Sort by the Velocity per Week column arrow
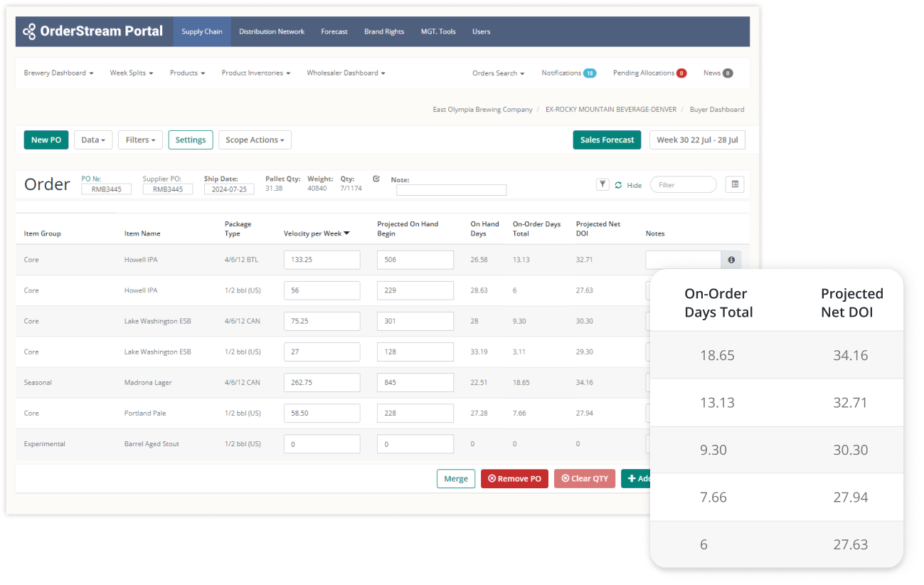 (x=346, y=233)
